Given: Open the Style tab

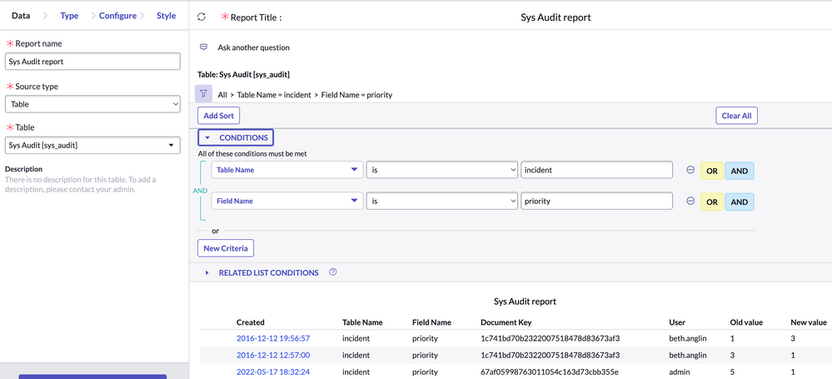Looking at the screenshot, I should click(x=166, y=15).
